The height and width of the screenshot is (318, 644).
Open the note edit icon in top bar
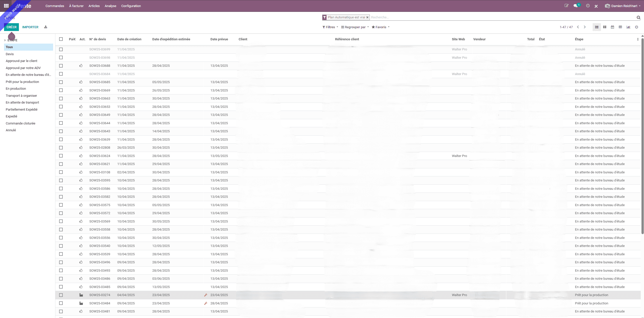(x=566, y=6)
